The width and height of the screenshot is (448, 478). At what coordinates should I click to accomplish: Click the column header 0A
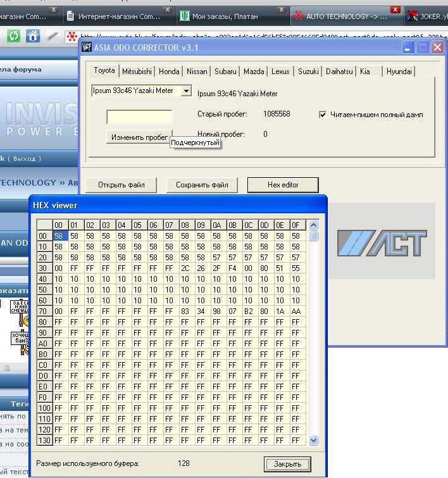[218, 225]
